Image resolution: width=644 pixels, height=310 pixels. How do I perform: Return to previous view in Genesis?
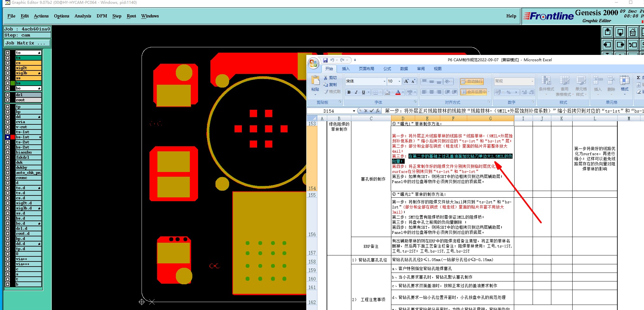(633, 44)
